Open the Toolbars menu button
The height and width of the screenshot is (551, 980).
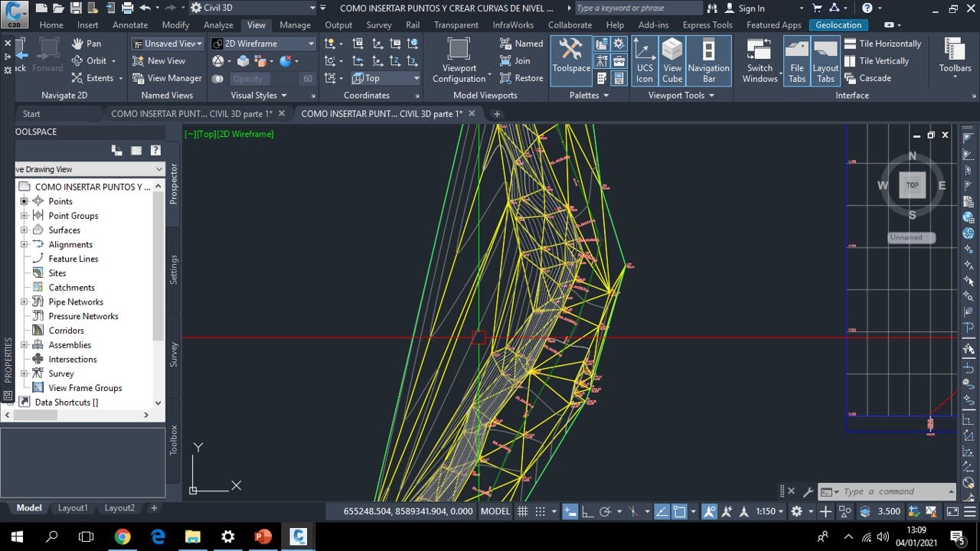(x=955, y=56)
